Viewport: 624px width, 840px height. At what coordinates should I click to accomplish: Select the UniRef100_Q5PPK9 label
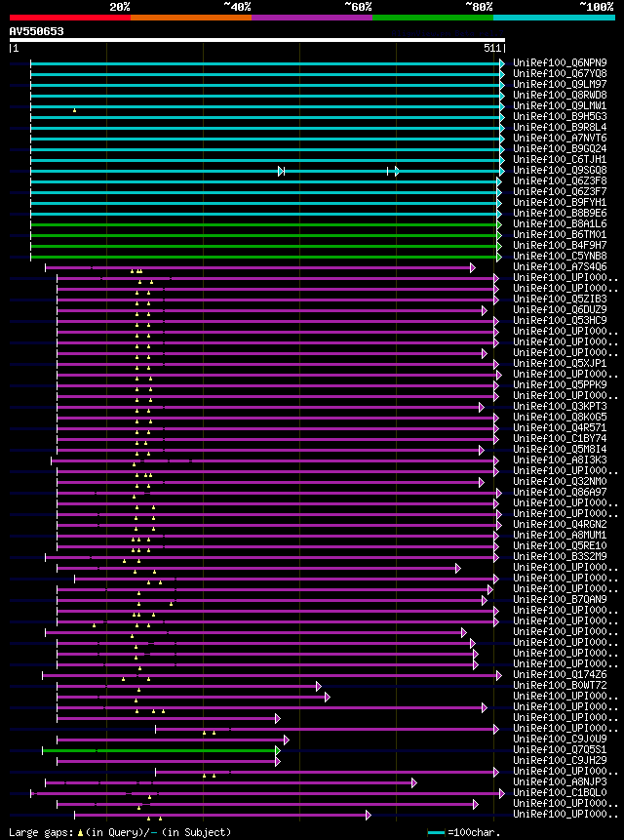pos(560,384)
